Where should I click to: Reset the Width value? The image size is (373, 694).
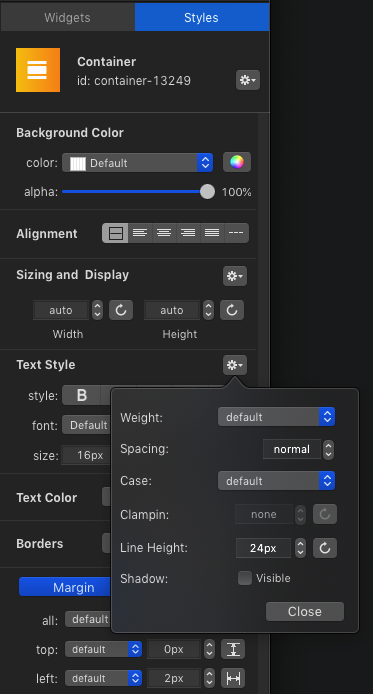pyautogui.click(x=121, y=310)
